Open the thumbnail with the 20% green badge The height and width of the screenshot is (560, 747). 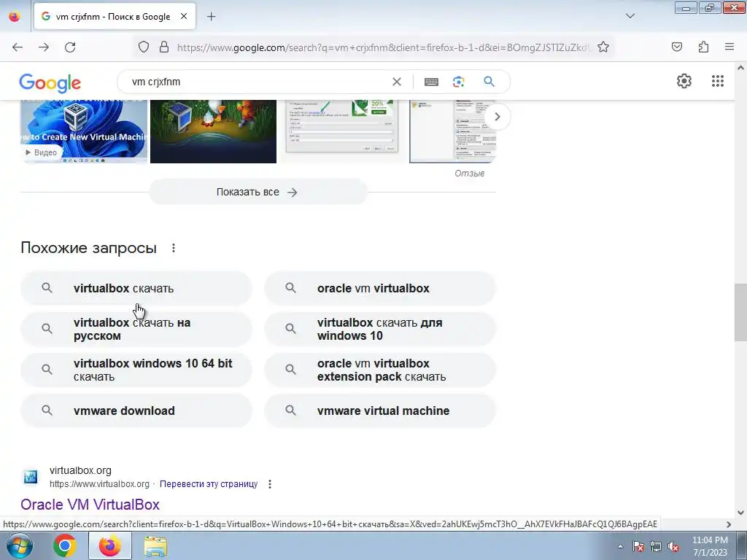[341, 126]
